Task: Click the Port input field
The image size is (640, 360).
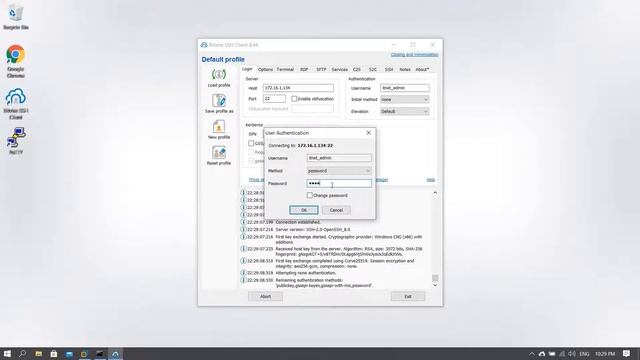Action: coord(274,99)
